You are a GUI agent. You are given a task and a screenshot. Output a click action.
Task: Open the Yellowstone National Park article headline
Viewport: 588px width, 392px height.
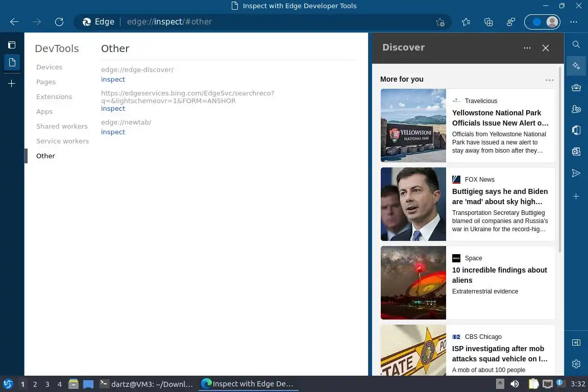click(x=500, y=118)
